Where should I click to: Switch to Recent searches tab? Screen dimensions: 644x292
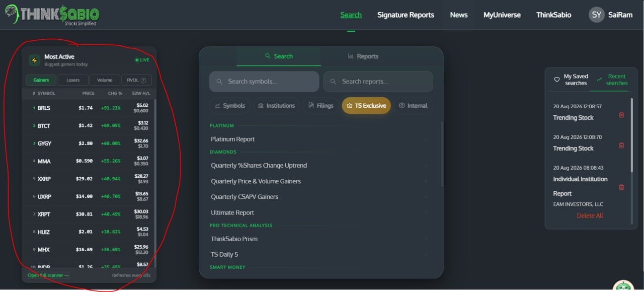point(611,80)
